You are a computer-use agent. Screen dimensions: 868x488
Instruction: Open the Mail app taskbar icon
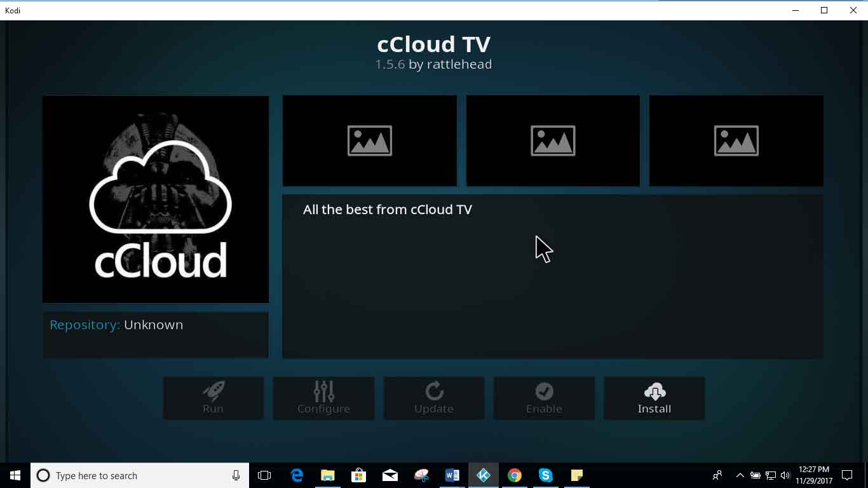(390, 475)
